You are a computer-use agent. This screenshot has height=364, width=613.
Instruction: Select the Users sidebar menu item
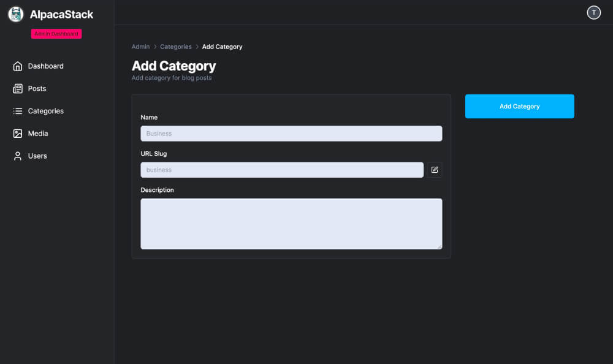[37, 156]
